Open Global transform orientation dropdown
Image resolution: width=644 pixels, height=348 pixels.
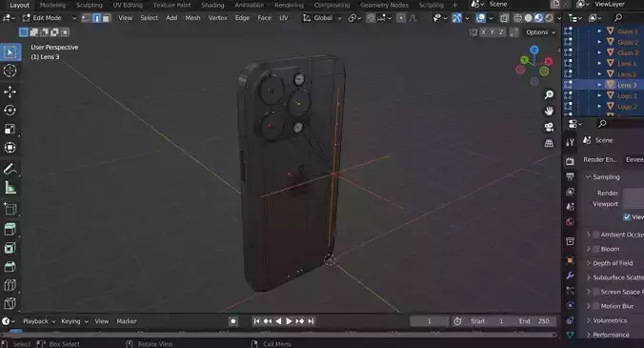click(x=322, y=18)
